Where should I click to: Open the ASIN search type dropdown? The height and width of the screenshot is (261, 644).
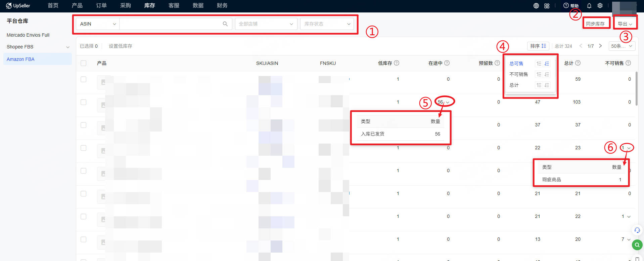(98, 24)
